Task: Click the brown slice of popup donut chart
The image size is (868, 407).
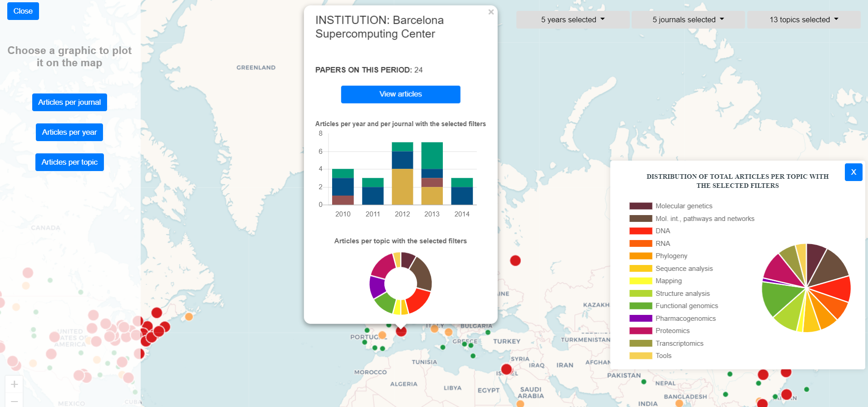Action: pos(422,274)
